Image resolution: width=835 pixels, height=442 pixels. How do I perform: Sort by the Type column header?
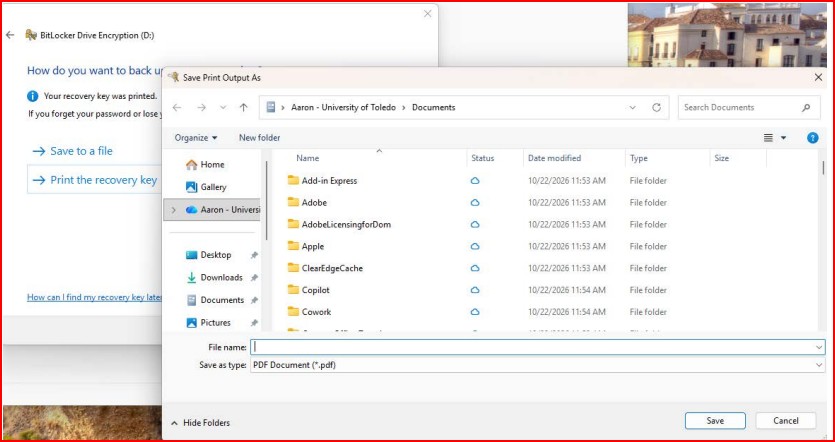click(x=638, y=158)
